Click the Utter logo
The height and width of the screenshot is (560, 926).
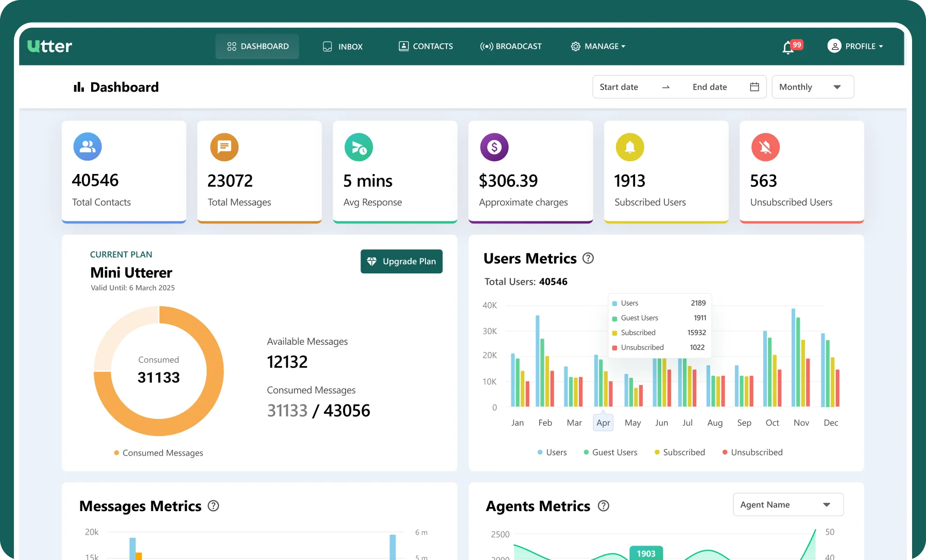[x=49, y=46]
